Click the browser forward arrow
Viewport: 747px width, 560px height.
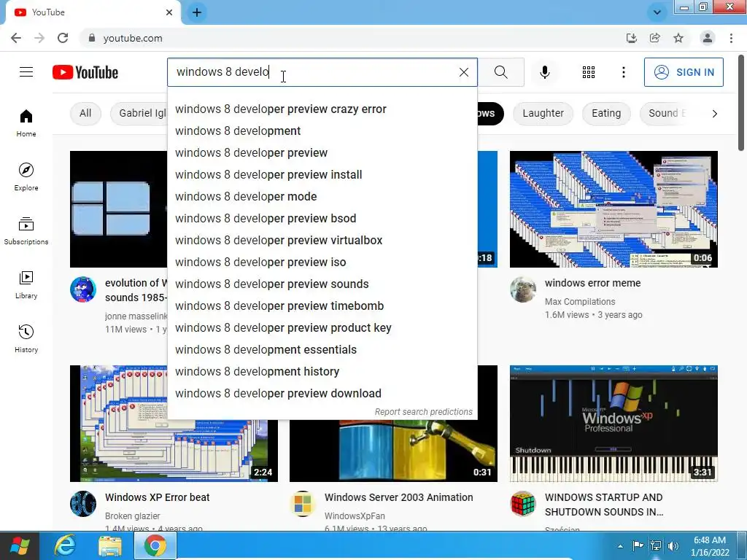pos(39,38)
